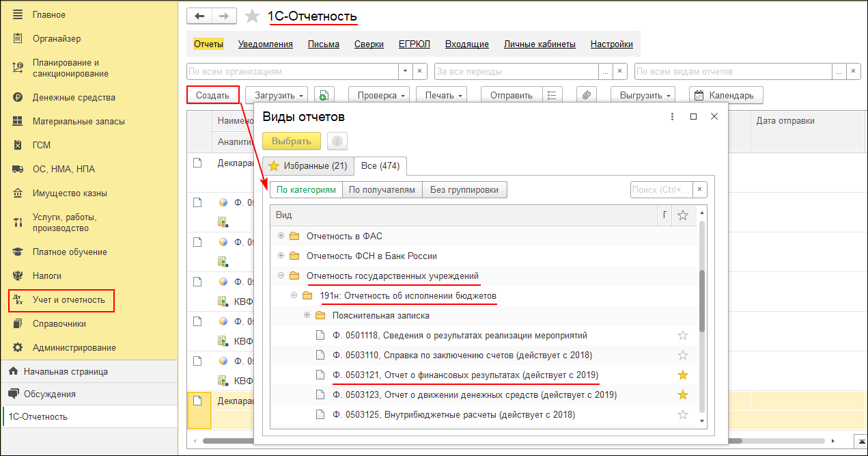The image size is (868, 456).
Task: Click the Создать button
Action: coord(212,95)
